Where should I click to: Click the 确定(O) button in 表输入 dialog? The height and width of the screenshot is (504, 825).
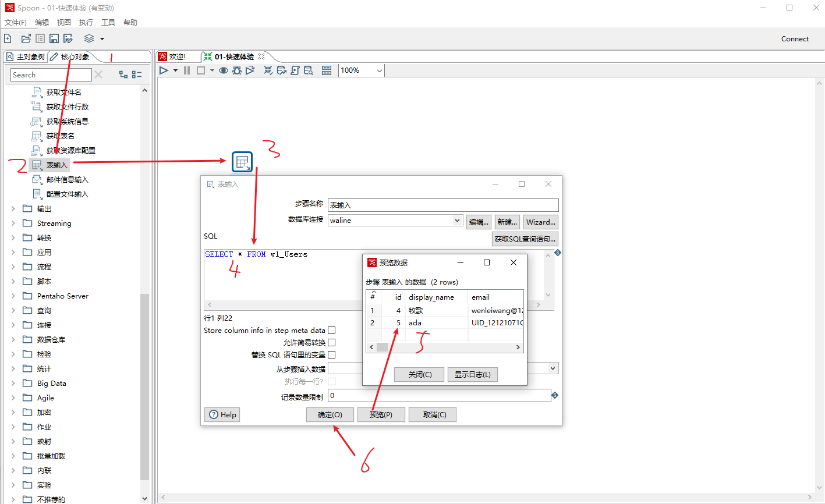point(330,415)
